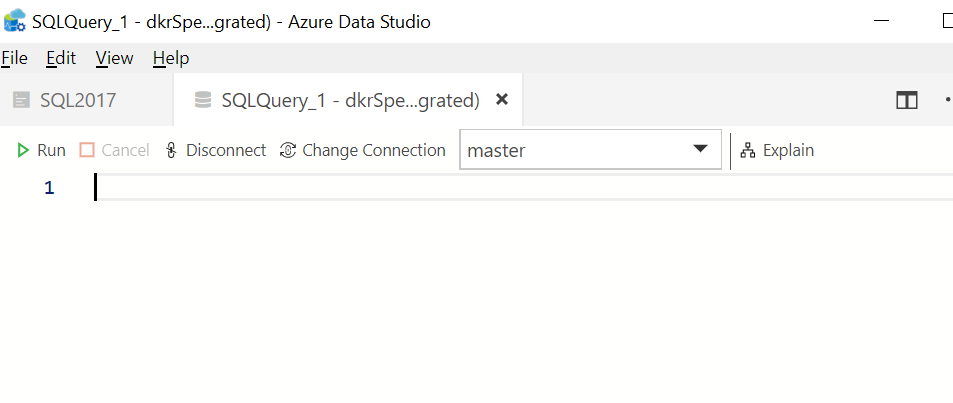
Task: Open the Edit menu
Action: point(61,58)
